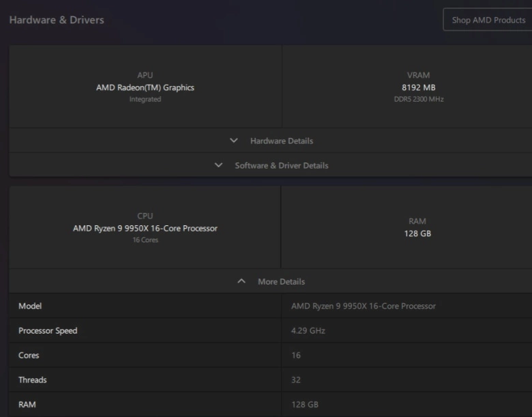Select the 4.29 GHz processor speed value
This screenshot has width=532, height=417.
pyautogui.click(x=308, y=330)
